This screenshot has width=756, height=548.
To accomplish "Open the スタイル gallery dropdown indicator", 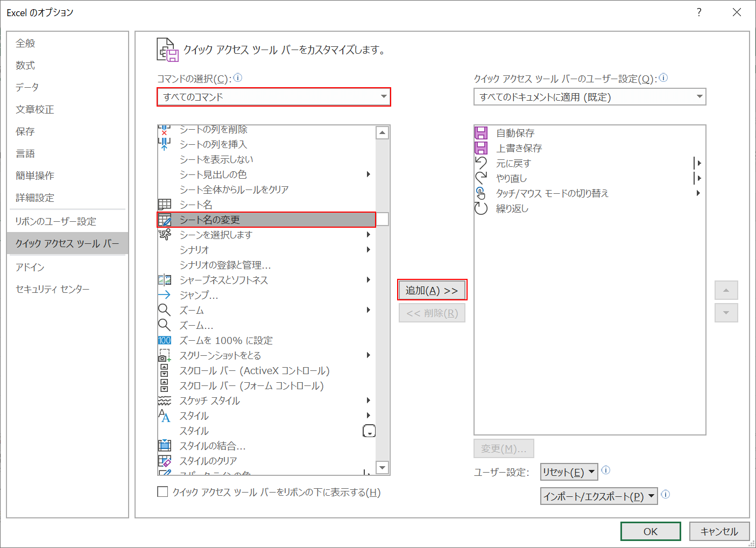I will coord(369,431).
